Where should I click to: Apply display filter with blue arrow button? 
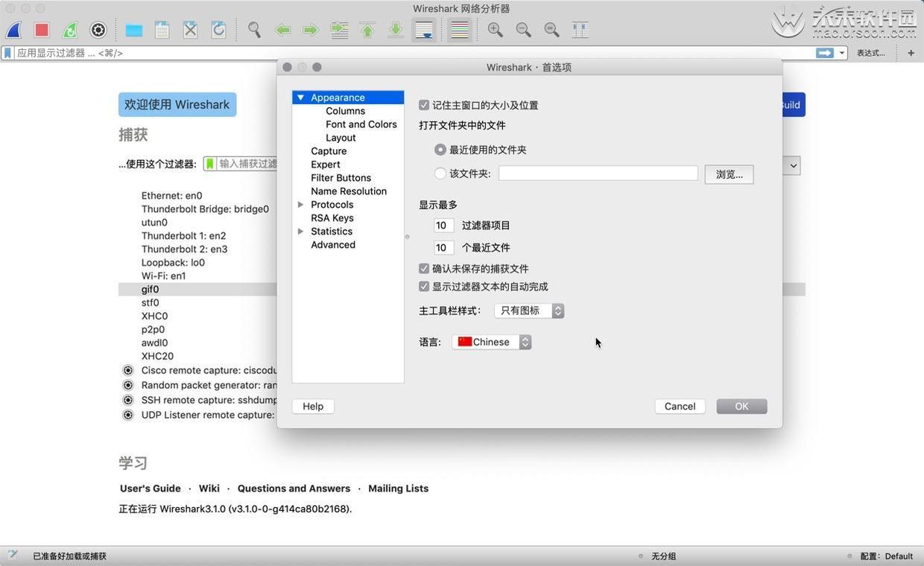(x=825, y=53)
